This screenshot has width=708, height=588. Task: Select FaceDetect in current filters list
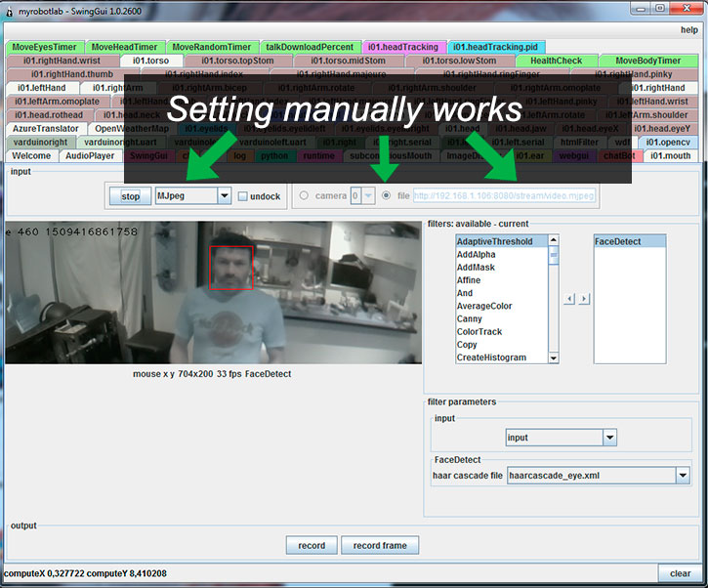click(x=630, y=241)
